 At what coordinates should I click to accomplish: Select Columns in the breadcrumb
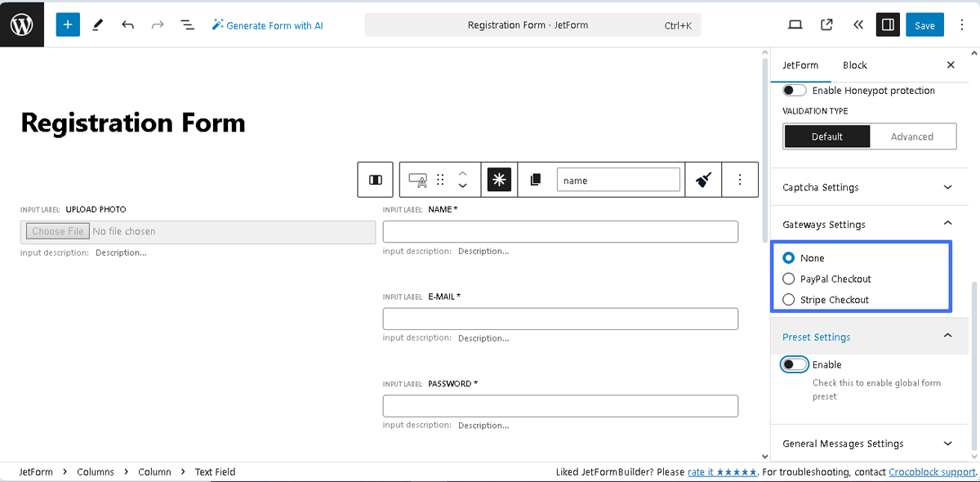(x=96, y=472)
